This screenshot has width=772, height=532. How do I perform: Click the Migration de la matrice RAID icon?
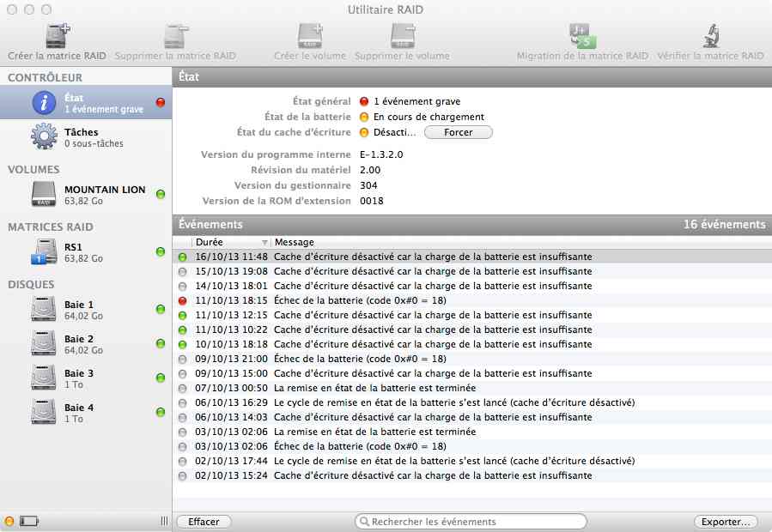pos(582,35)
